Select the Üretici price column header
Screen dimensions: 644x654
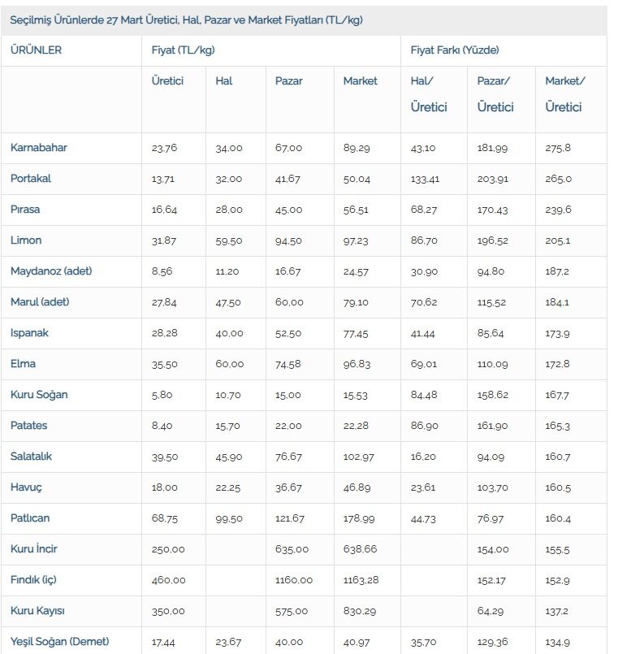tap(167, 81)
